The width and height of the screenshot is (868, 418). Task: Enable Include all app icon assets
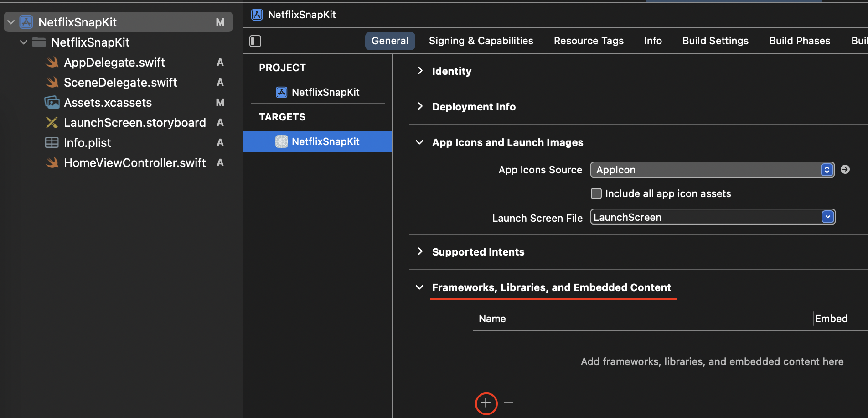[596, 193]
